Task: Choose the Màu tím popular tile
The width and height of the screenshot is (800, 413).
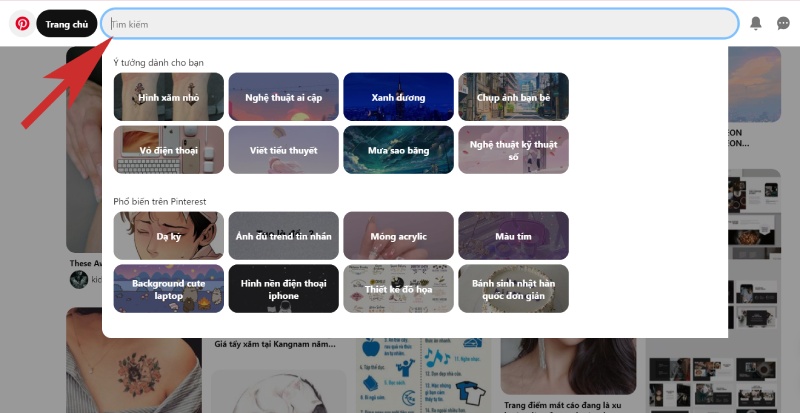Action: coord(513,236)
